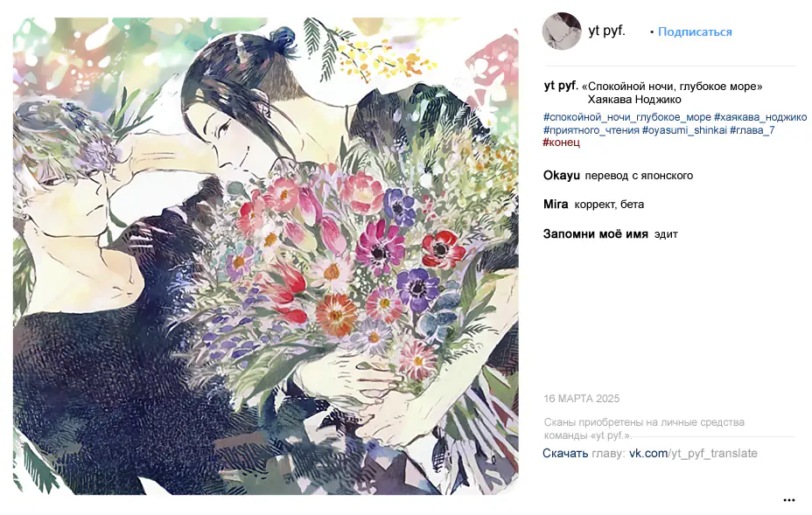Click the Okayu commenter name

[562, 176]
